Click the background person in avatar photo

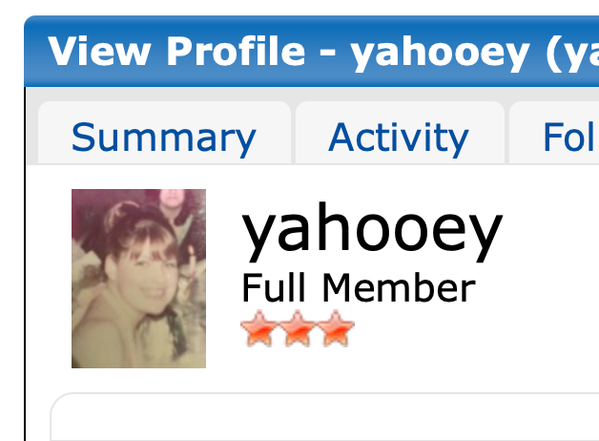click(x=174, y=204)
